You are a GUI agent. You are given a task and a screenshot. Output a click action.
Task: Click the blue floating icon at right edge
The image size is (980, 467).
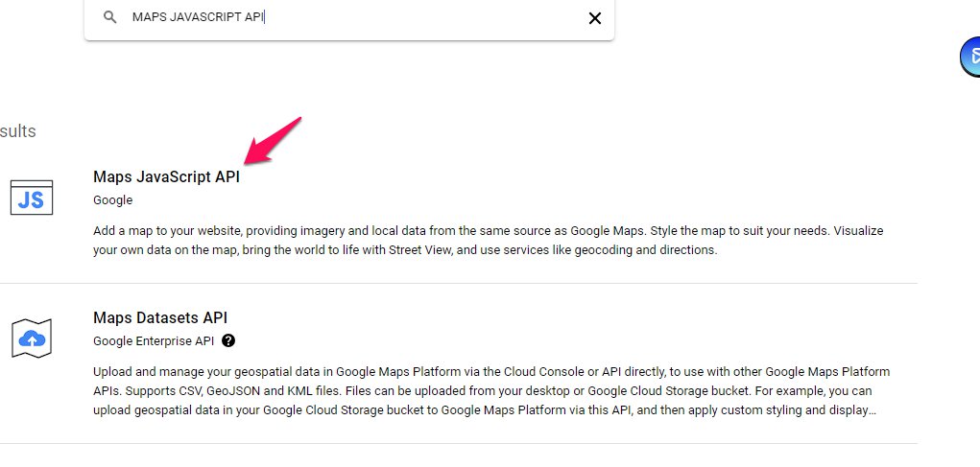[x=970, y=57]
